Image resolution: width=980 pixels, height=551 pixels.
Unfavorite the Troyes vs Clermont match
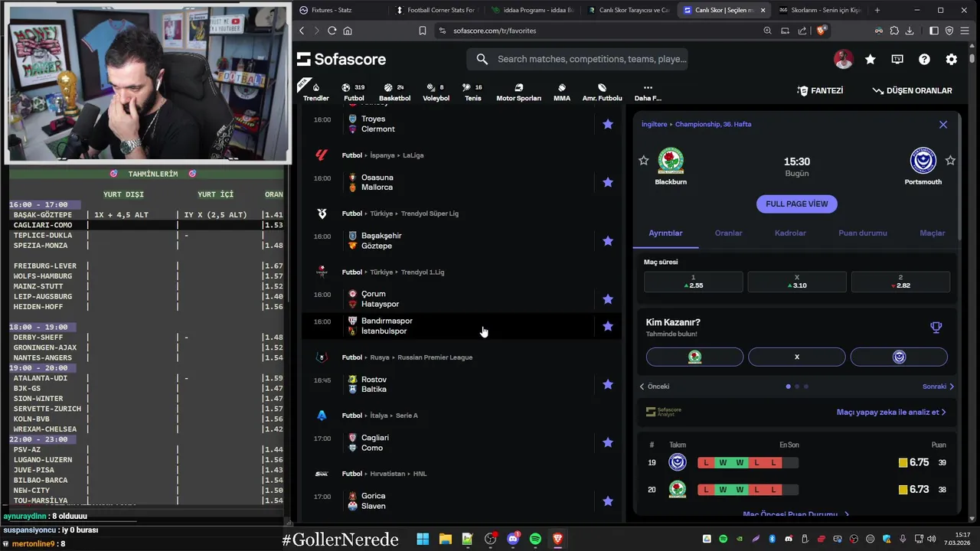[x=608, y=124]
